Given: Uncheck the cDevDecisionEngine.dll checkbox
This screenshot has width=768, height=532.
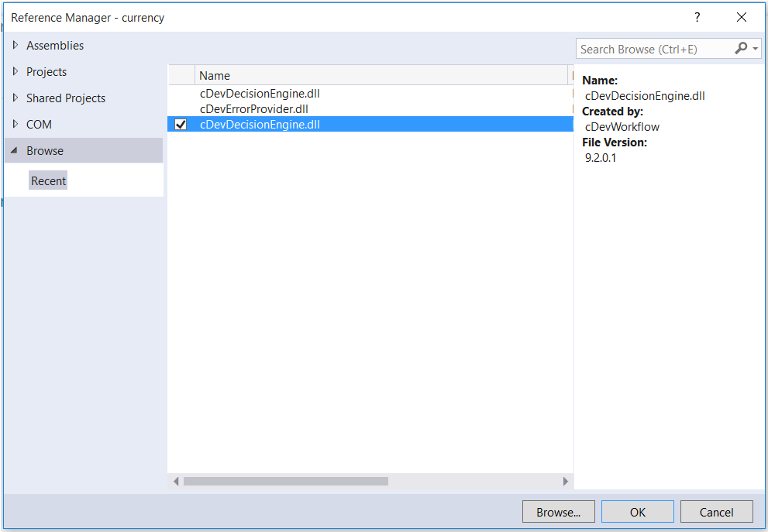Looking at the screenshot, I should [x=180, y=124].
